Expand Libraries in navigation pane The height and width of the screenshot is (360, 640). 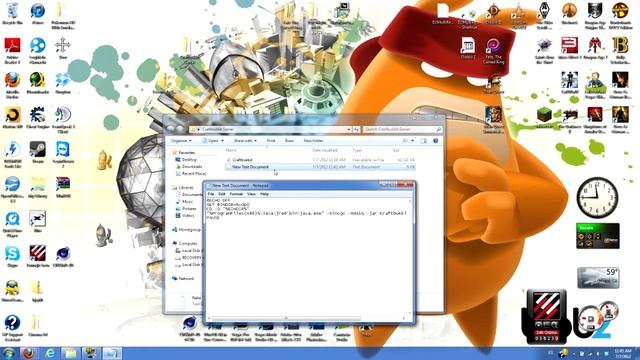pos(186,188)
